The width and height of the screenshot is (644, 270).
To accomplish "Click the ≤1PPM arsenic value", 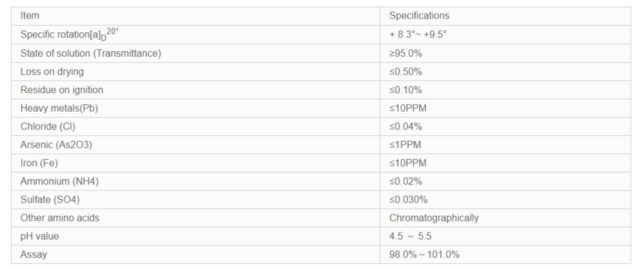I will tap(406, 145).
